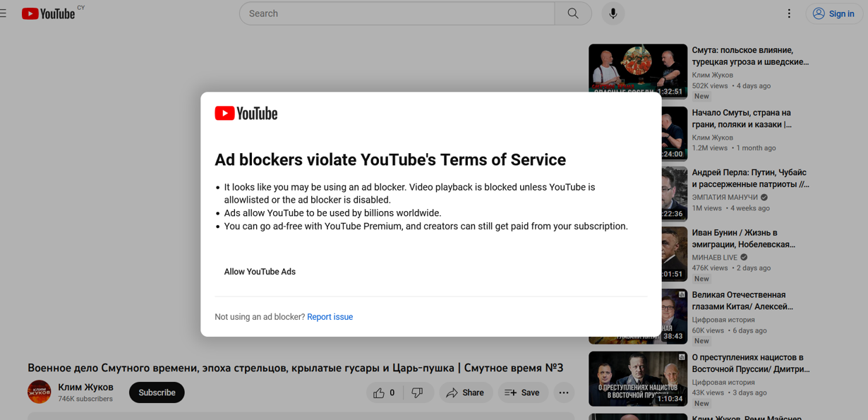Click the '476K views' text
Viewport: 868px width, 420px height.
tap(710, 268)
